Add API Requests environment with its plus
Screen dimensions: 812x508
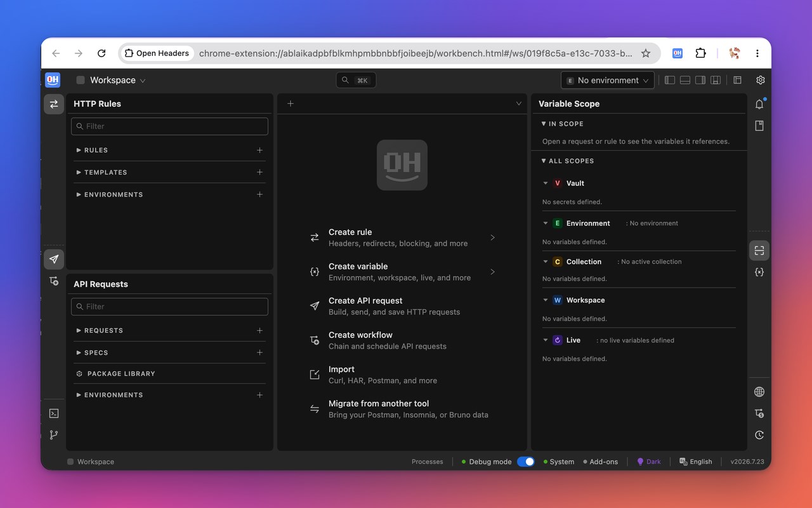259,395
